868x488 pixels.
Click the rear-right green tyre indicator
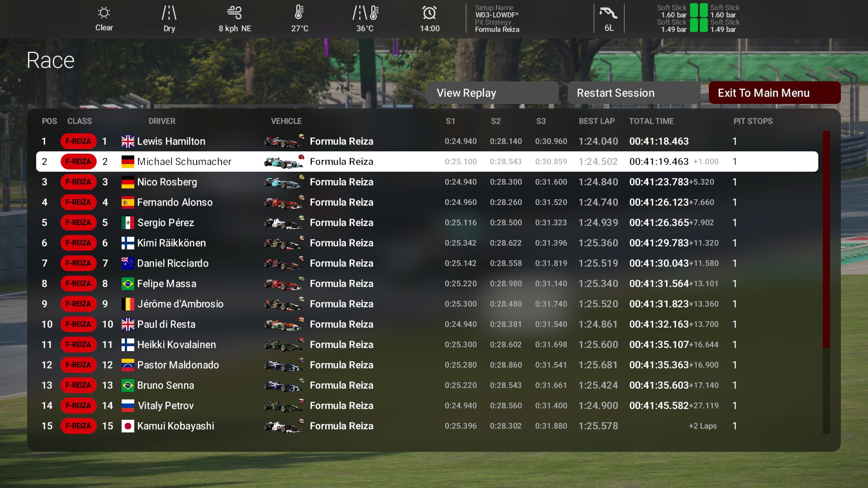[x=704, y=25]
